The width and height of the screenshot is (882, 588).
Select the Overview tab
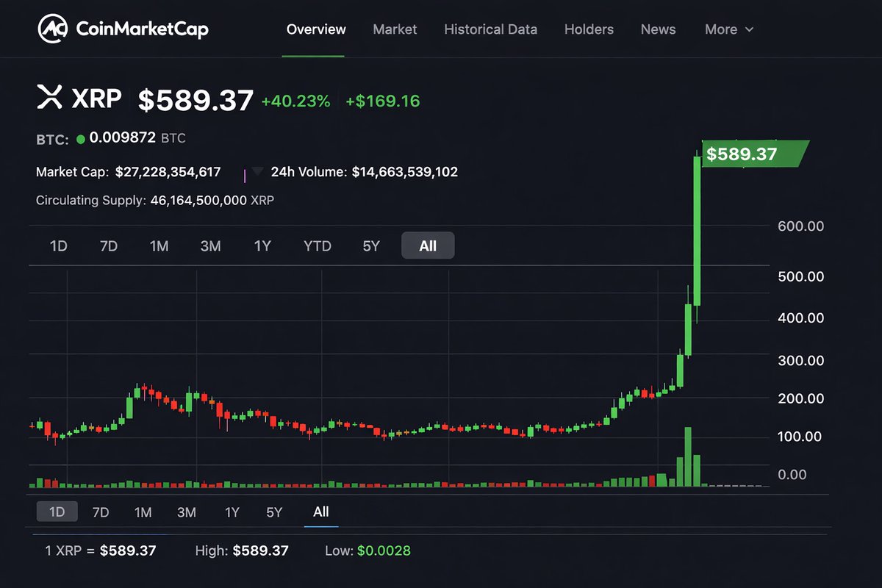pyautogui.click(x=315, y=29)
